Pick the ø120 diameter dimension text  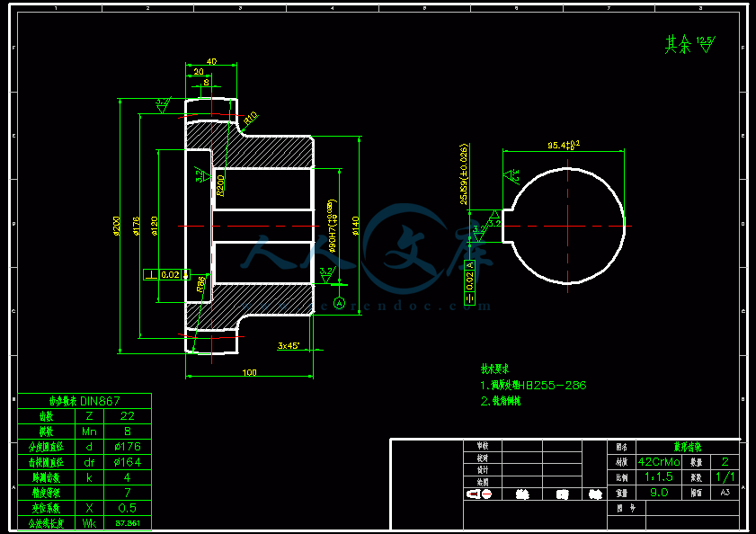(x=154, y=226)
